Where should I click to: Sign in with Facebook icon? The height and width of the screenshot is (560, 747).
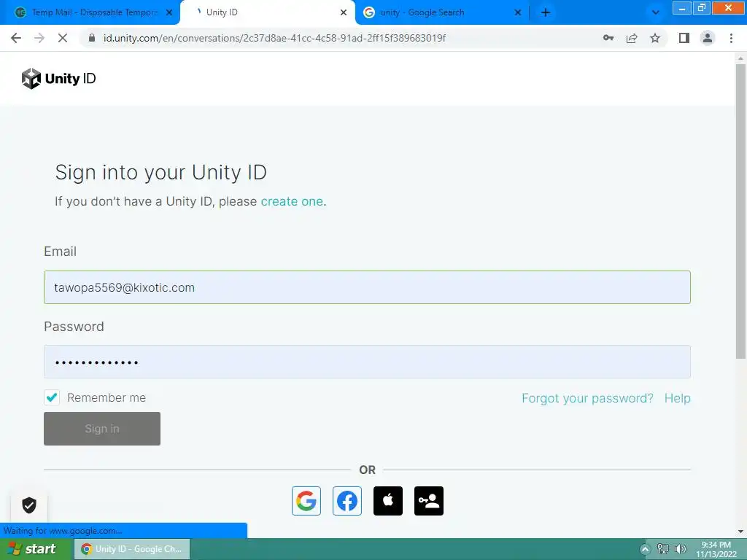pos(347,500)
